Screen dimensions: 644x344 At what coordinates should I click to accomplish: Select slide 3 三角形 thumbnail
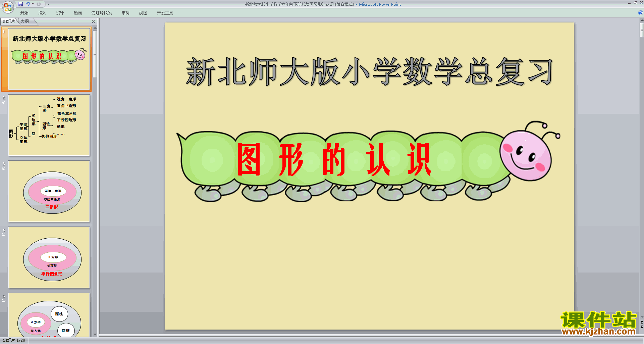(x=49, y=191)
